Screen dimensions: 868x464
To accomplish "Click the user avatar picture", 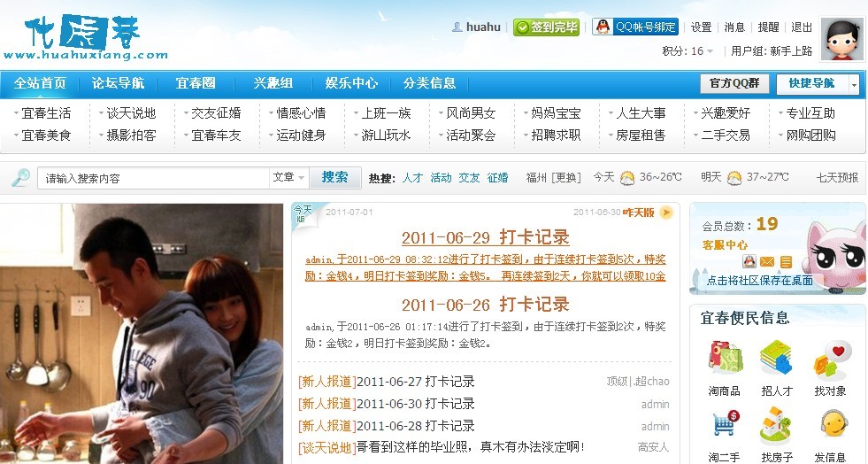I will tap(842, 39).
